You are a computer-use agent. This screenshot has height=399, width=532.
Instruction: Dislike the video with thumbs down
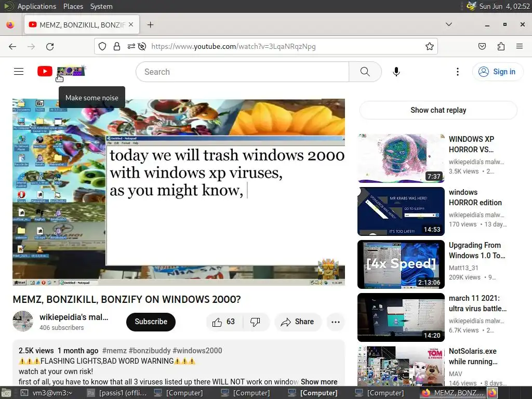pos(256,322)
